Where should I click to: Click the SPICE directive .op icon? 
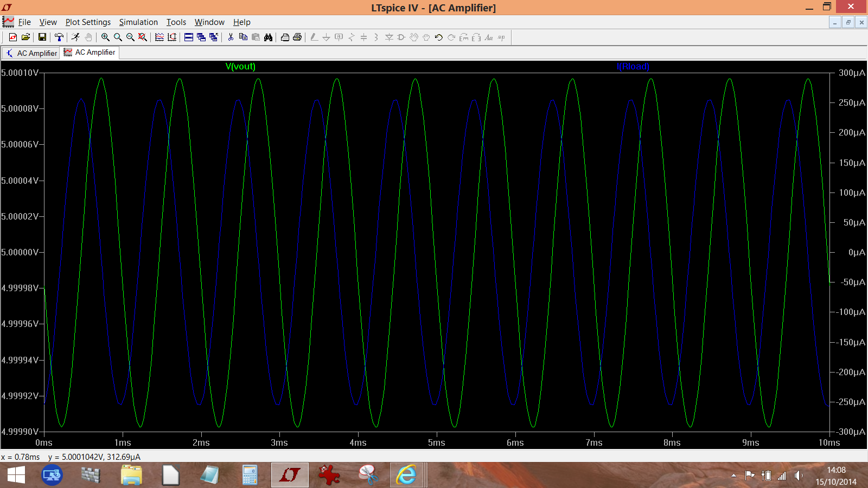pyautogui.click(x=501, y=37)
